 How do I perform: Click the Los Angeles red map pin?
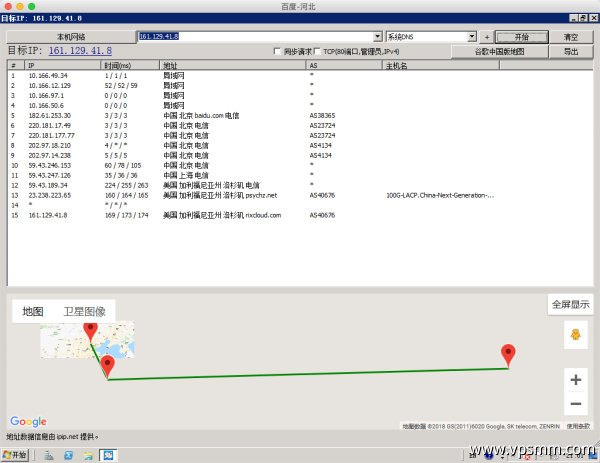pyautogui.click(x=508, y=356)
